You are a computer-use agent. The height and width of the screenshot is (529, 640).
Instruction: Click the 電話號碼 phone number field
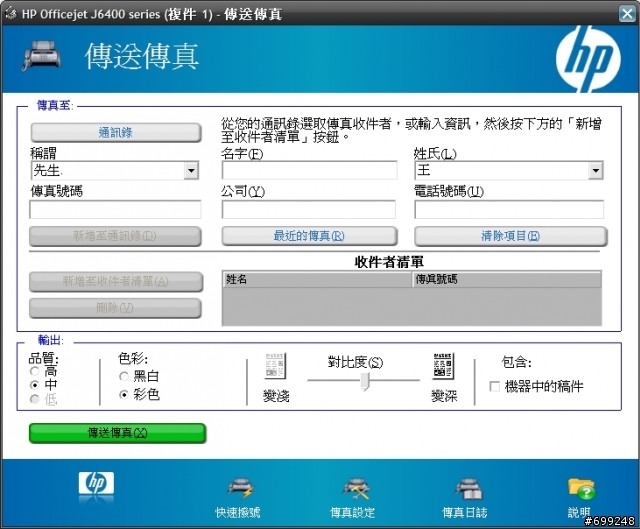pyautogui.click(x=509, y=209)
